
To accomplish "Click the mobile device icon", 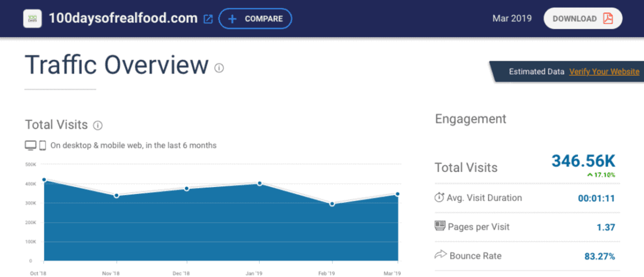I will click(x=42, y=145).
